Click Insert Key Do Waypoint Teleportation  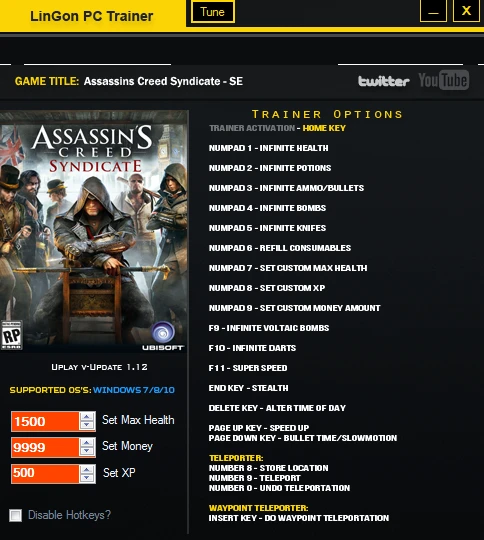pyautogui.click(x=299, y=518)
